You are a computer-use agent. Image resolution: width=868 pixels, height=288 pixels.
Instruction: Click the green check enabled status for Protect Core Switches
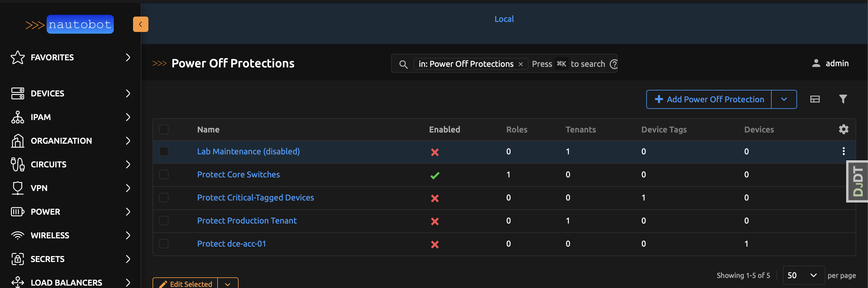coord(435,175)
